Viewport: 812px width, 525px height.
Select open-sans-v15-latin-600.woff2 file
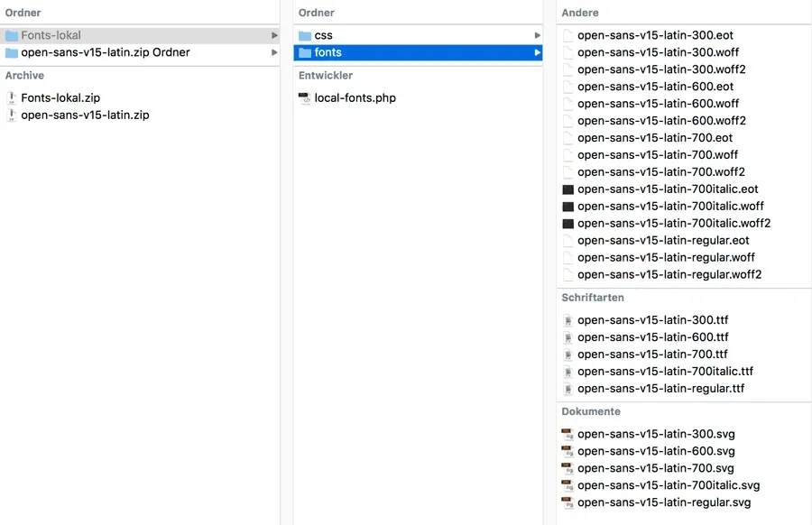[x=661, y=121]
